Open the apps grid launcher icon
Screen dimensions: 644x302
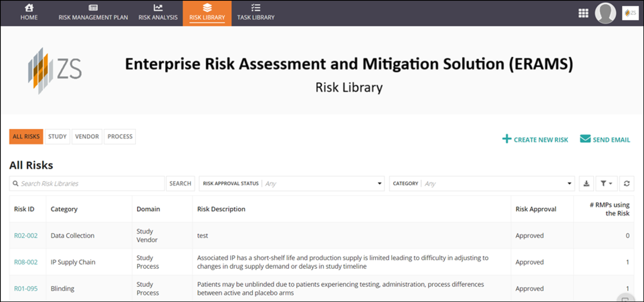point(583,13)
